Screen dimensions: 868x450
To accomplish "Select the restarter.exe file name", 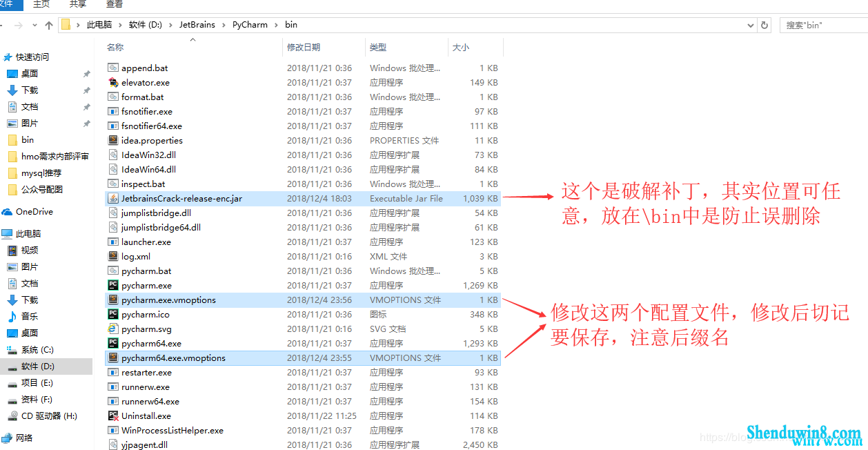I will coord(146,372).
